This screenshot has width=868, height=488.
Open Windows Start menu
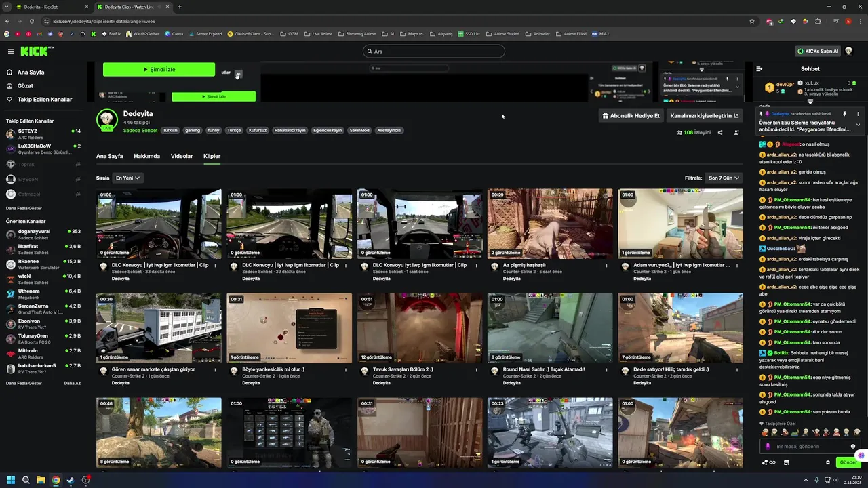(11, 480)
